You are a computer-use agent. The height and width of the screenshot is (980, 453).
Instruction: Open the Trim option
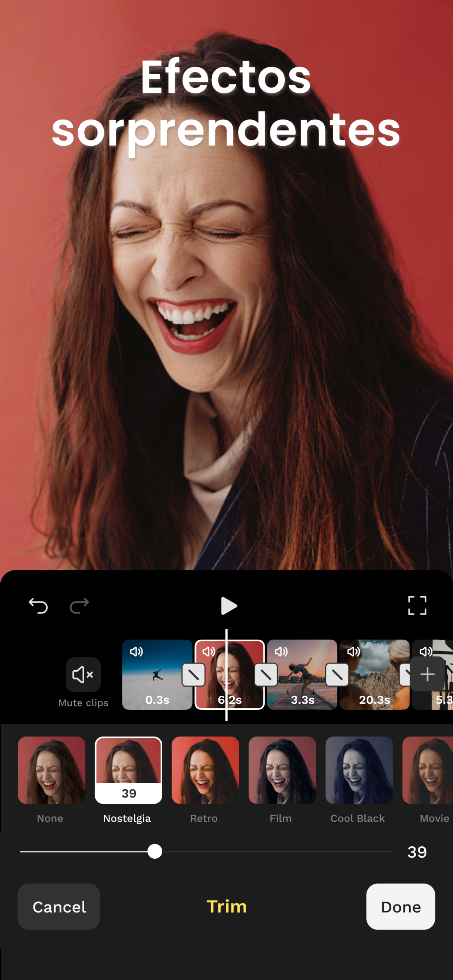point(227,907)
